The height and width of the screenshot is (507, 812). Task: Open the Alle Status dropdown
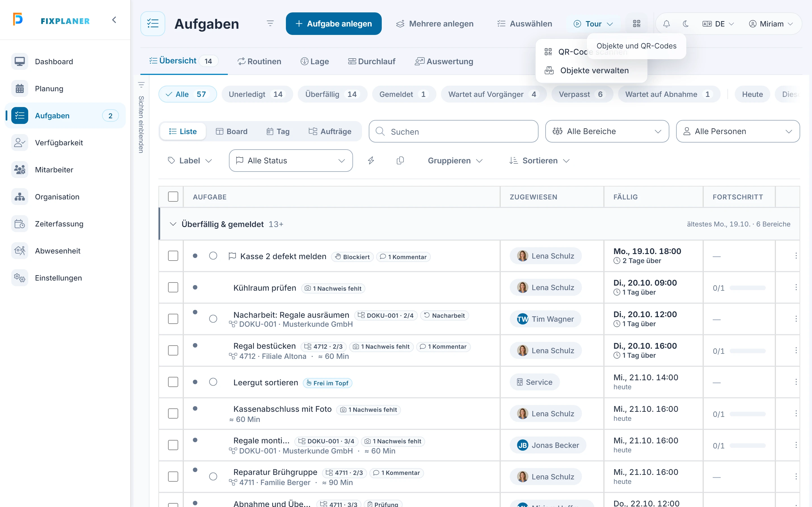click(291, 161)
